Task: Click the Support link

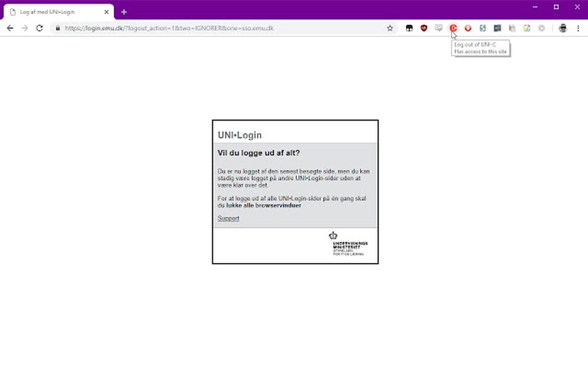Action: pos(228,218)
